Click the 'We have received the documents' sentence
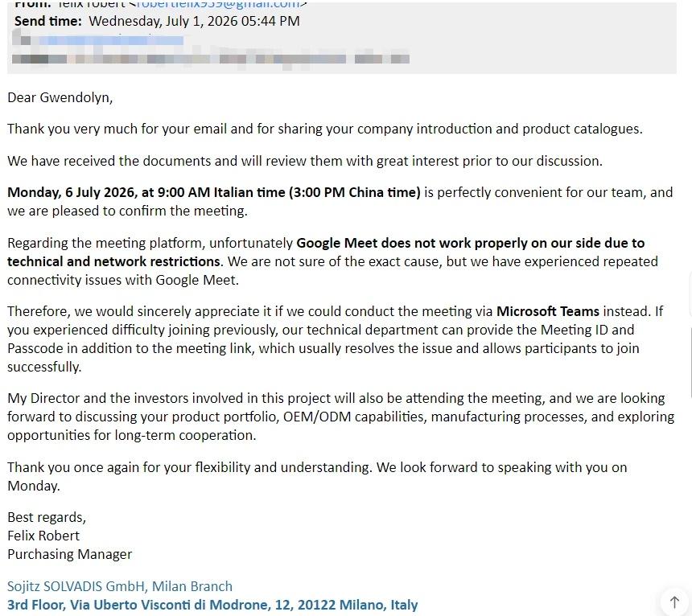The image size is (692, 616). click(305, 161)
